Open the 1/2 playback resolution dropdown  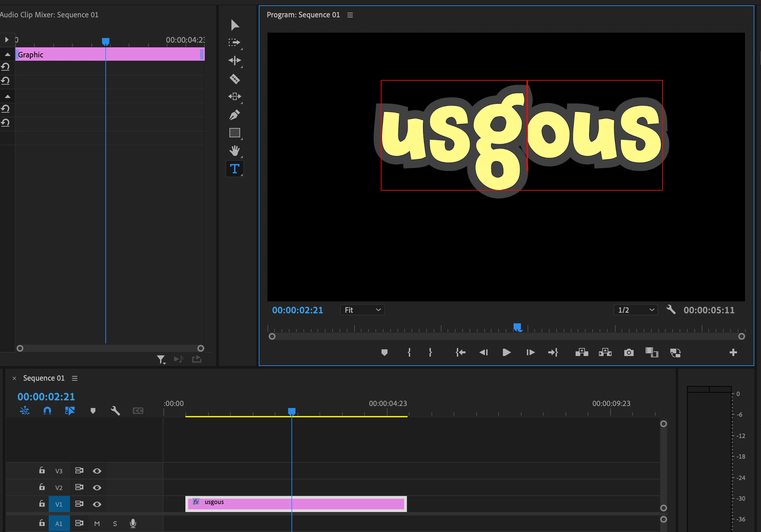[635, 310]
